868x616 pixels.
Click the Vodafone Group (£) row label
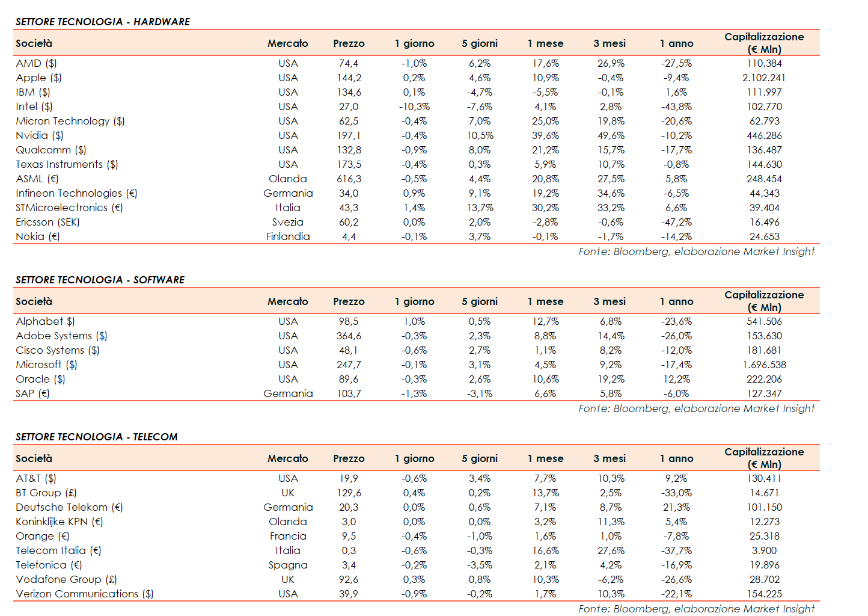pos(66,579)
